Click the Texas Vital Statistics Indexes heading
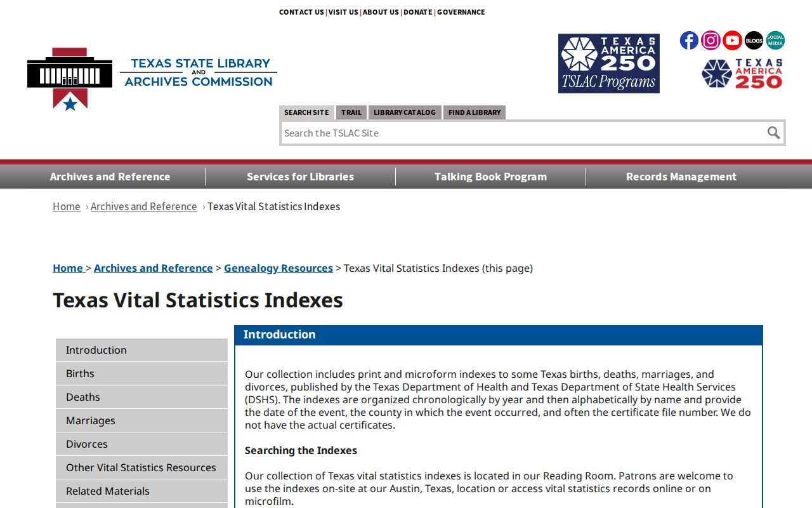 click(x=198, y=300)
